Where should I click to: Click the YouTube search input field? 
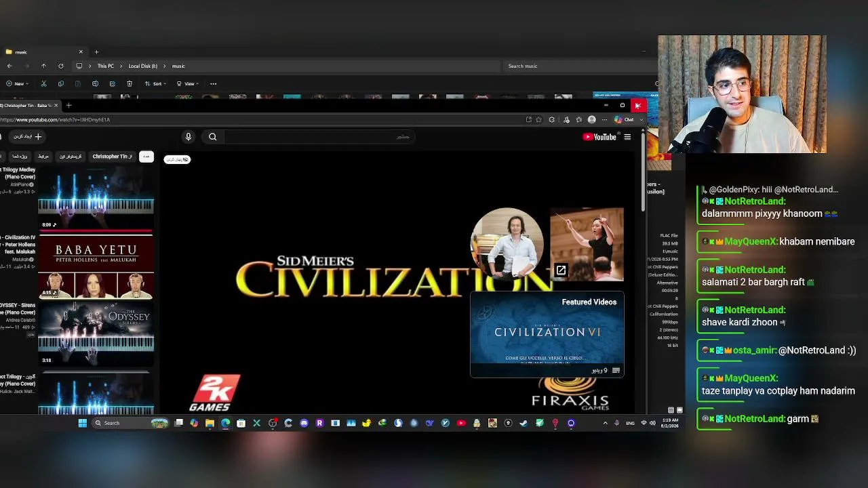point(319,137)
